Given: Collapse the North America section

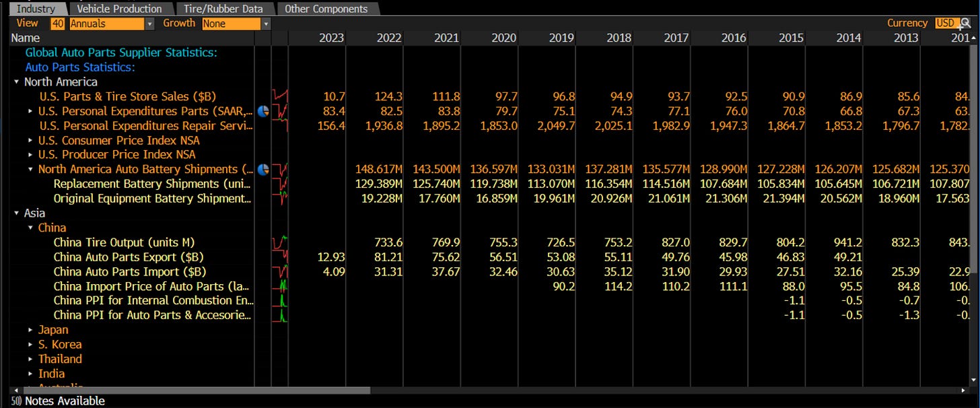Looking at the screenshot, I should tap(16, 81).
